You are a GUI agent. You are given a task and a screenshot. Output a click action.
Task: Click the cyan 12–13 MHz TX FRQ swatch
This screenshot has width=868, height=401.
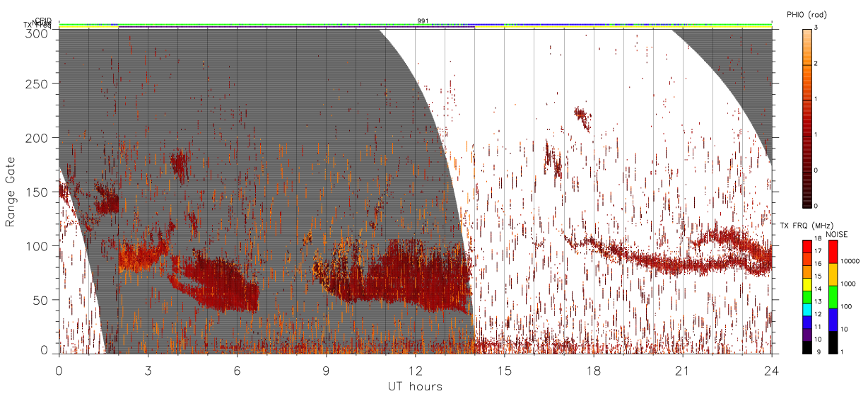pyautogui.click(x=807, y=309)
